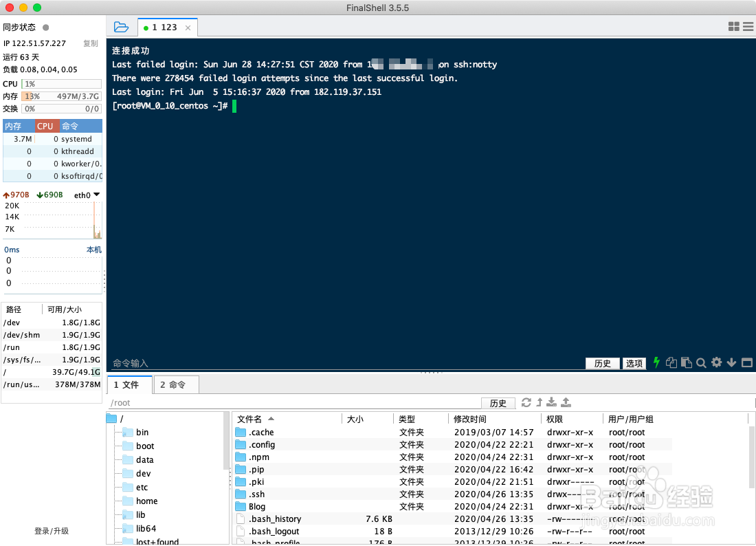Screen dimensions: 756x546
Task: Switch to the "2 命令" tab
Action: tap(176, 384)
